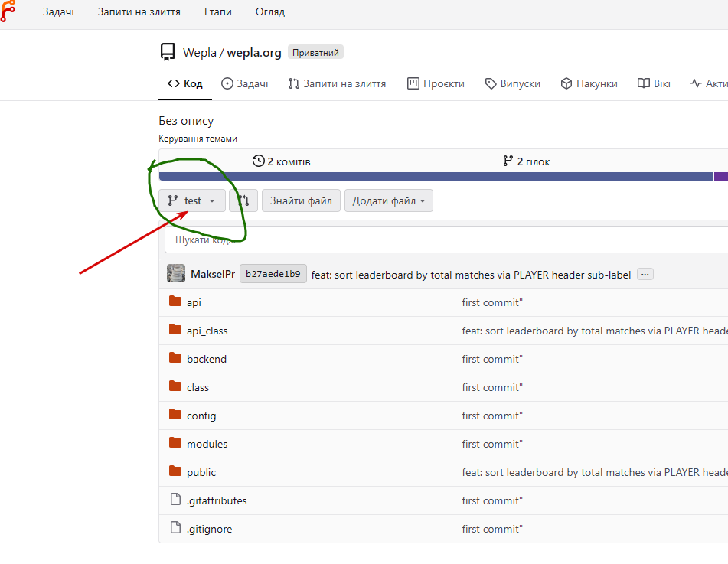Click the repository icon beside Wepla
This screenshot has width=728, height=564.
(168, 52)
